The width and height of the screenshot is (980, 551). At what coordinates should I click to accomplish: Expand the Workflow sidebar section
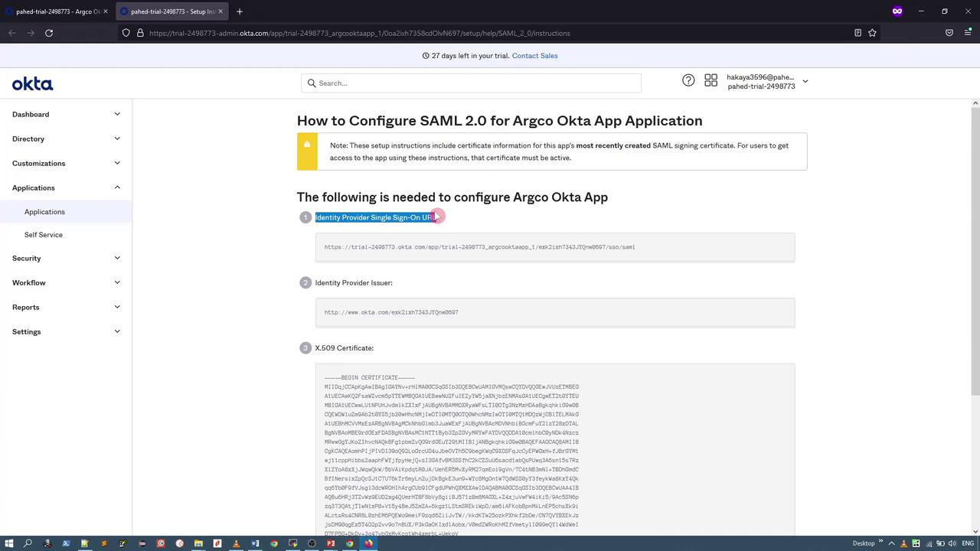coord(66,282)
